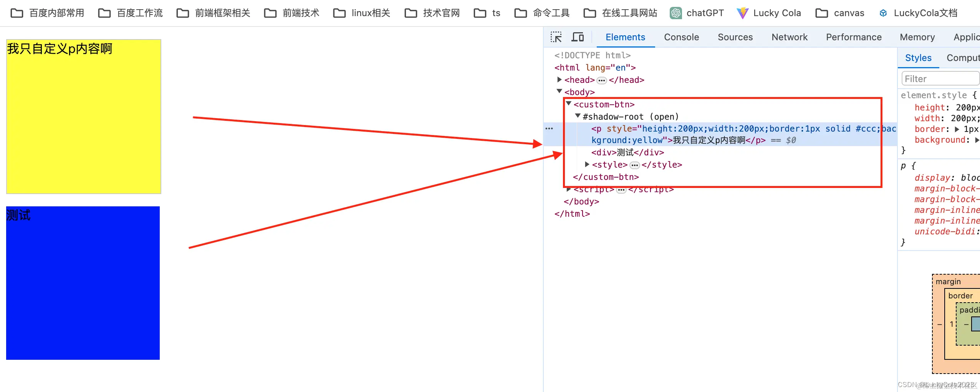Edit the width property in element.style
This screenshot has width=980, height=392.
point(927,119)
